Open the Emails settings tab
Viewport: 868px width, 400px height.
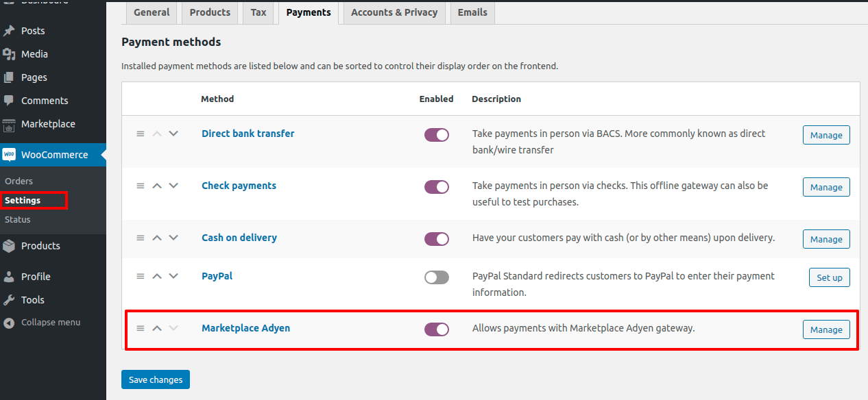472,12
